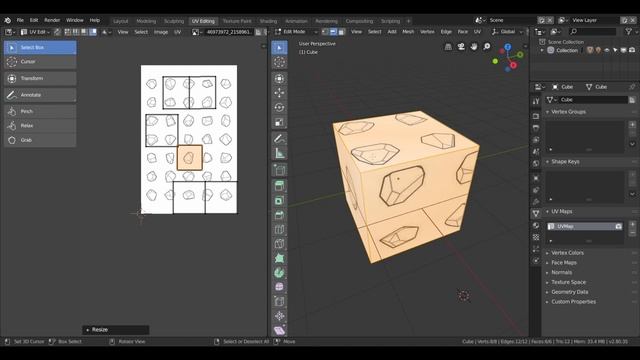Open the Global transform orientation dropdown

pyautogui.click(x=507, y=32)
